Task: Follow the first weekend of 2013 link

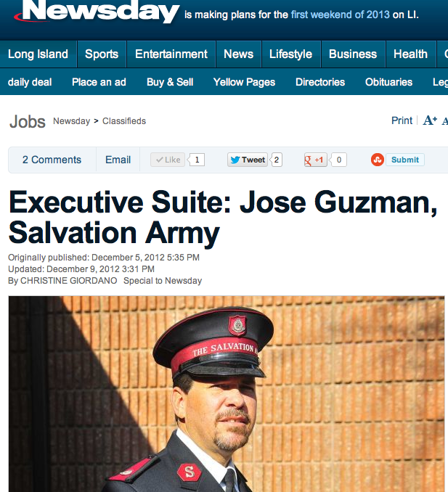Action: [341, 15]
